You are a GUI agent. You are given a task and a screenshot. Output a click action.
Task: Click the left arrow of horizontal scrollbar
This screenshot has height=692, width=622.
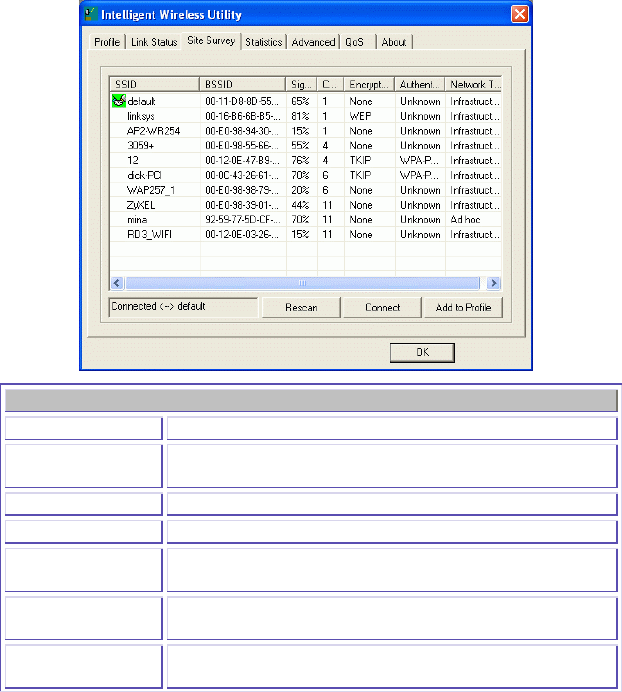pos(117,283)
